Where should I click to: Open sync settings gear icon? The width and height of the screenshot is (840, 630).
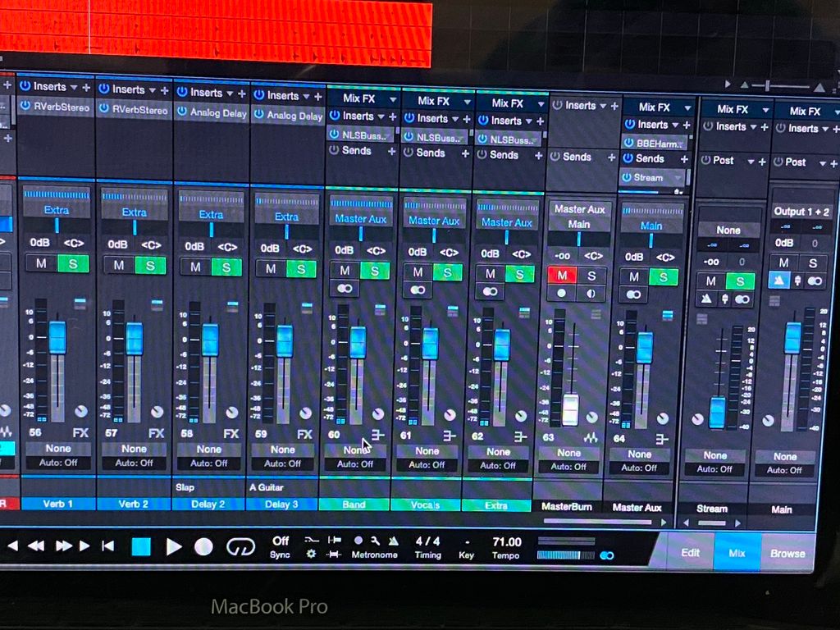pyautogui.click(x=311, y=554)
